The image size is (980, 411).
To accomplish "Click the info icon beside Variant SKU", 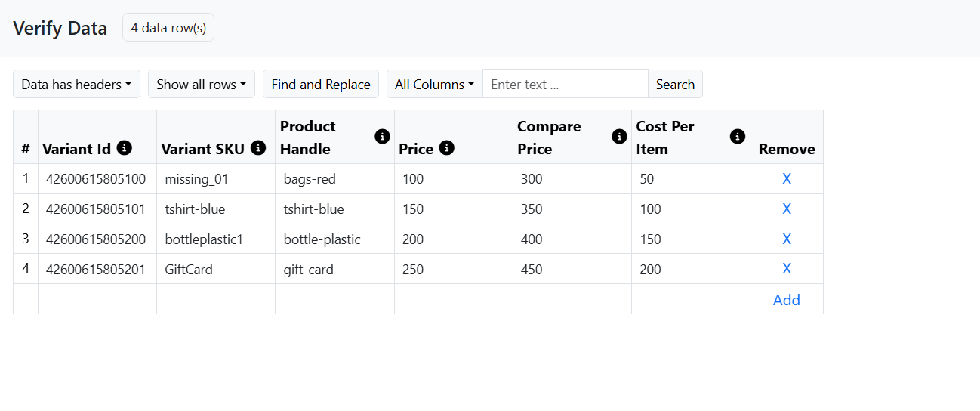I will pos(258,148).
